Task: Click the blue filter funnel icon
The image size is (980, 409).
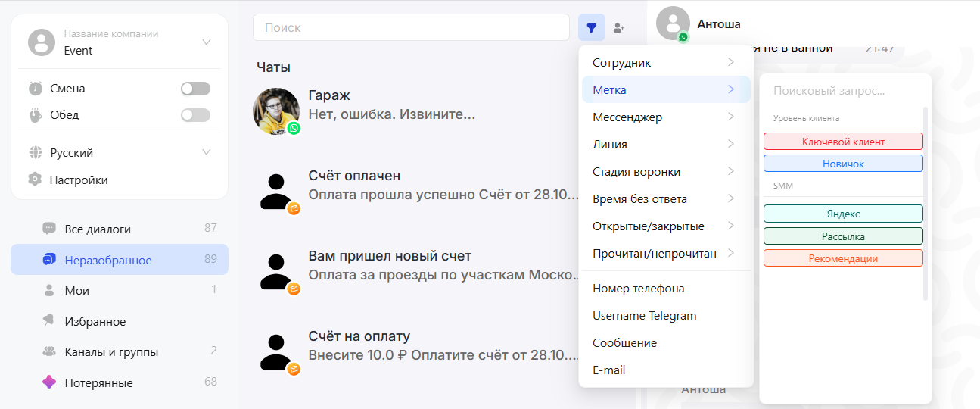Action: (591, 28)
